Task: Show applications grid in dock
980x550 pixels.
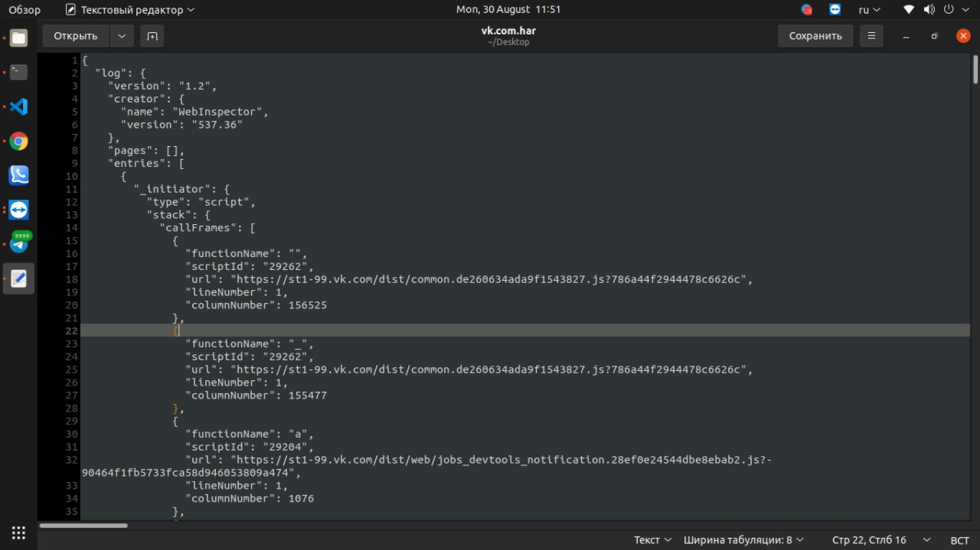Action: tap(18, 532)
